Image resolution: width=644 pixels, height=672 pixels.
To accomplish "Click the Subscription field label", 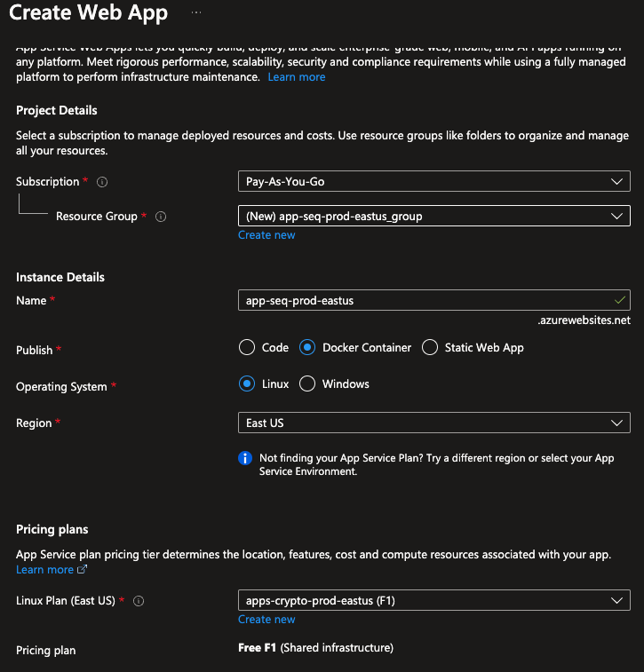I will tap(48, 182).
